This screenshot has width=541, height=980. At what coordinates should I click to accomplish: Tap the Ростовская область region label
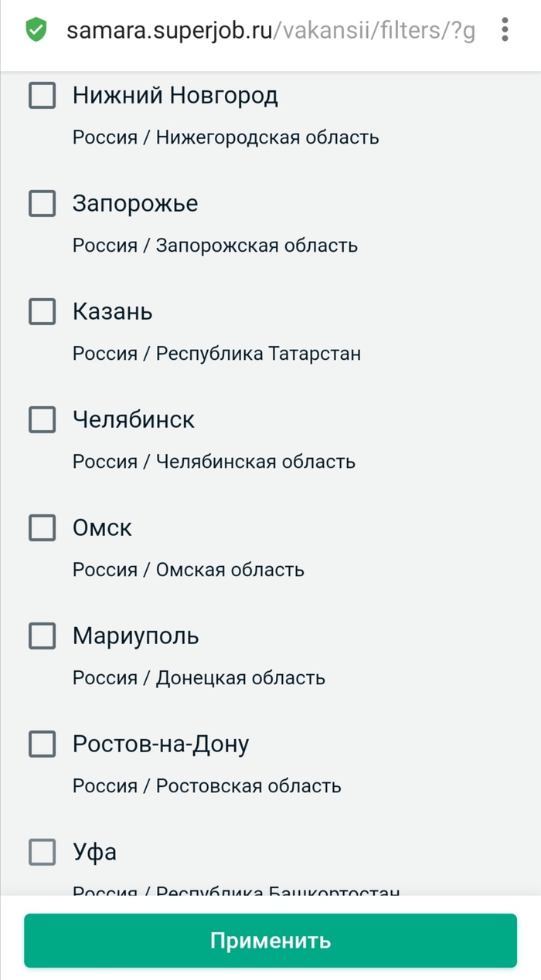tap(206, 785)
